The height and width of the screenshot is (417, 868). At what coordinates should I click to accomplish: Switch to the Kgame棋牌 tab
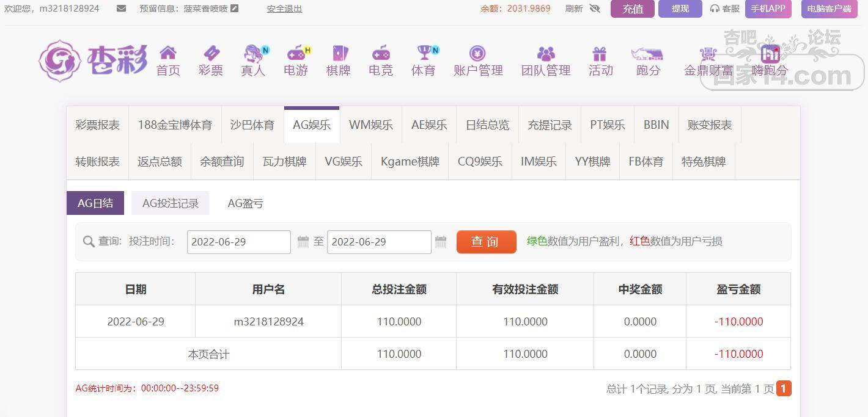tap(410, 162)
